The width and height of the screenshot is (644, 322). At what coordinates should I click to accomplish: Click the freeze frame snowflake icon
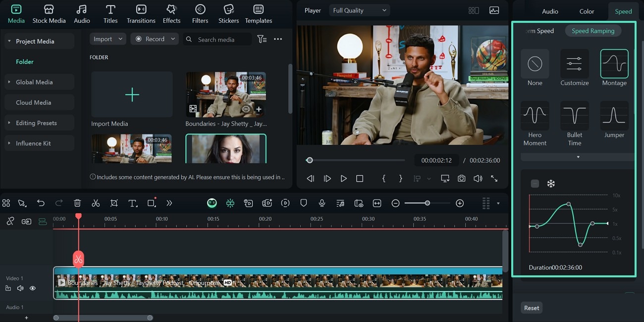(x=550, y=184)
